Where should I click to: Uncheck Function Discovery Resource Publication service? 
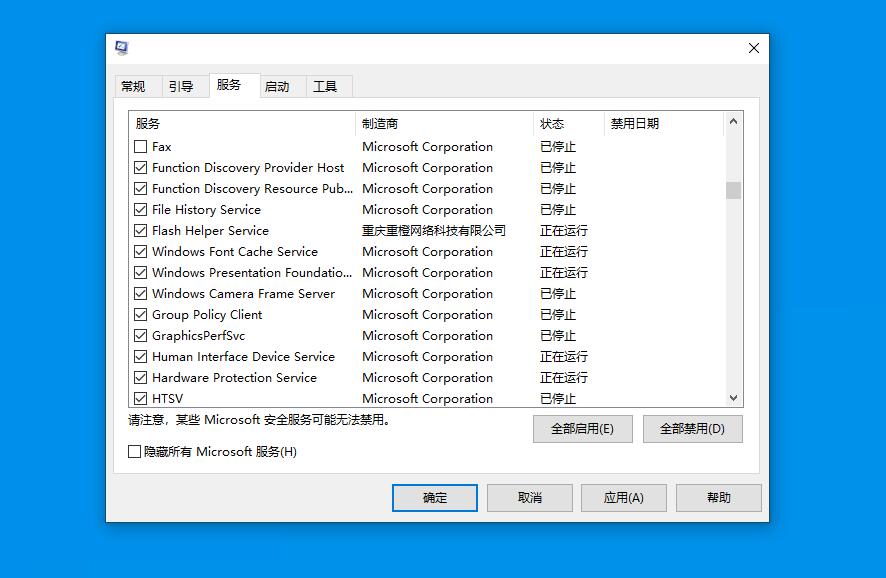coord(141,189)
